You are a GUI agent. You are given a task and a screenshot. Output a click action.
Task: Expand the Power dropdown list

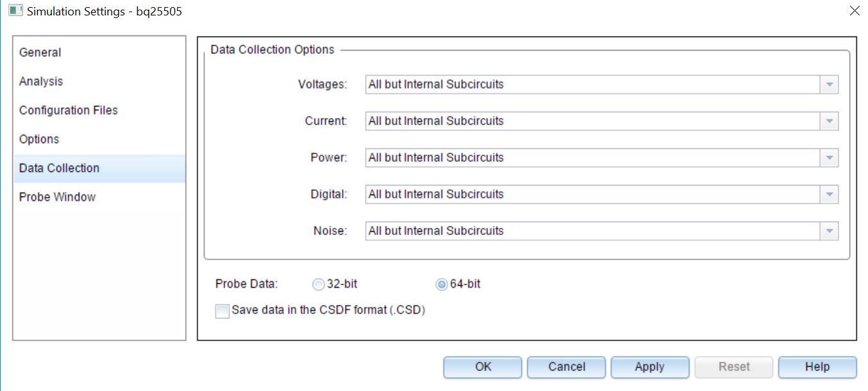(x=829, y=158)
